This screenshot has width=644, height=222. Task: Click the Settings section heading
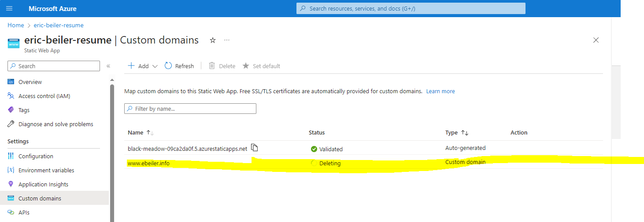pyautogui.click(x=18, y=141)
